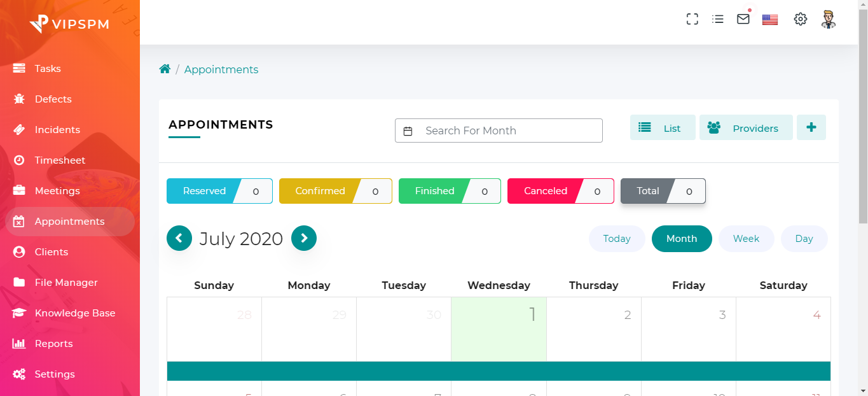This screenshot has width=868, height=396.
Task: Open the US flag language selector
Action: point(770,20)
